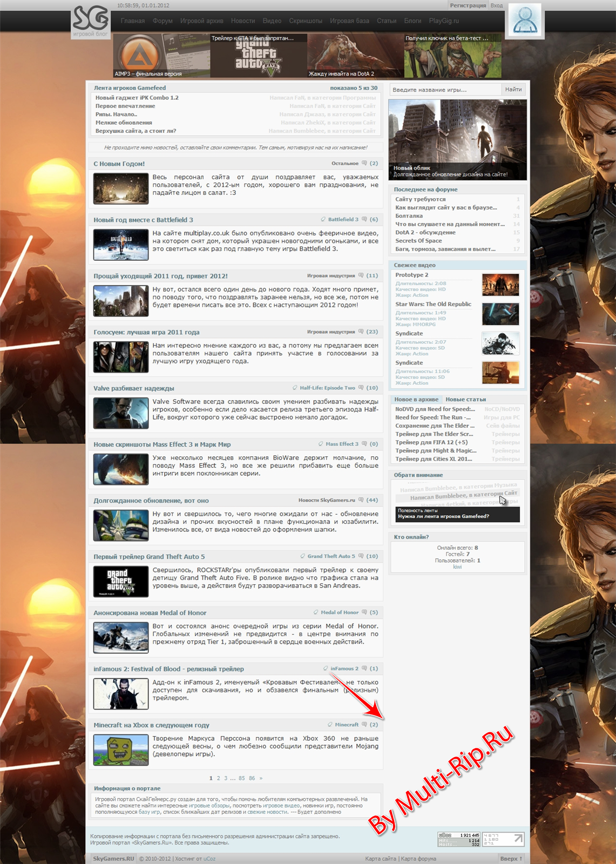Image resolution: width=616 pixels, height=864 pixels.
Task: Open Жажду инвайта на DotA 2 banner
Action: tap(356, 56)
